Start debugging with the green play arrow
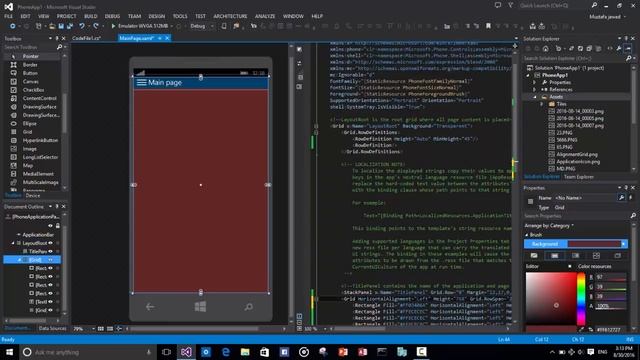The width and height of the screenshot is (640, 360). [x=113, y=26]
